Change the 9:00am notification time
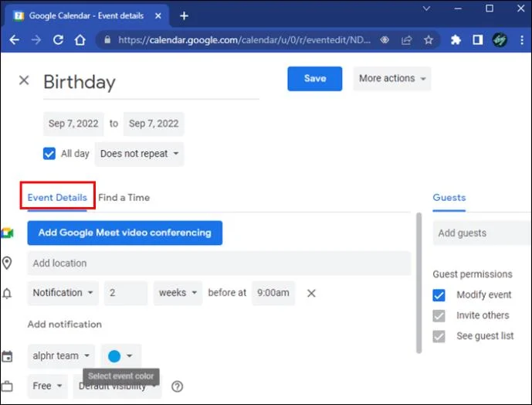 coord(273,293)
